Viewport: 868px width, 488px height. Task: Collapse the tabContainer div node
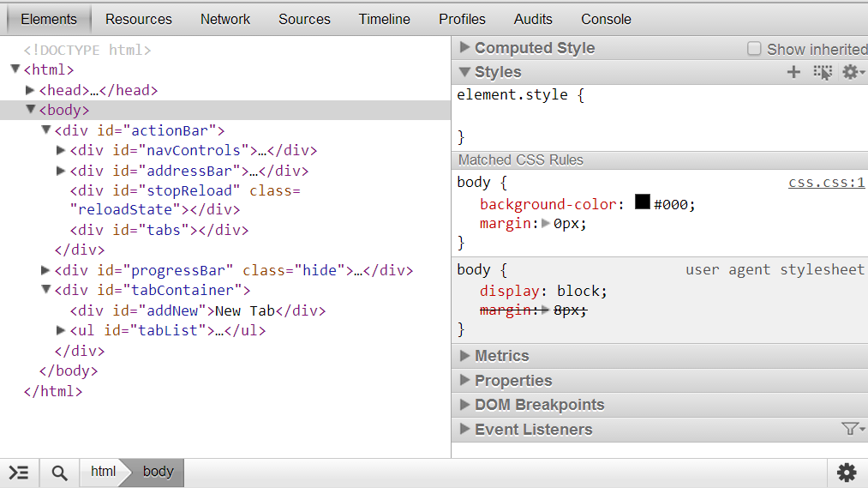[46, 290]
